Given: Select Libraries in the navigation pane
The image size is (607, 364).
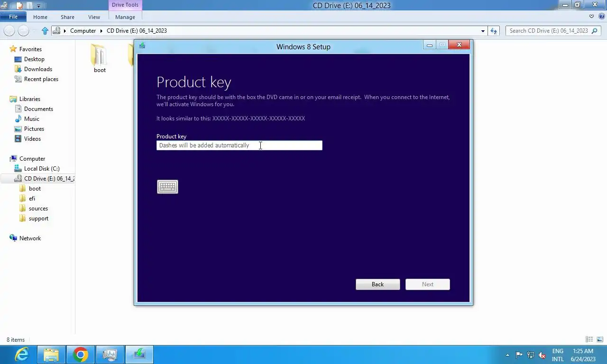Looking at the screenshot, I should (30, 99).
